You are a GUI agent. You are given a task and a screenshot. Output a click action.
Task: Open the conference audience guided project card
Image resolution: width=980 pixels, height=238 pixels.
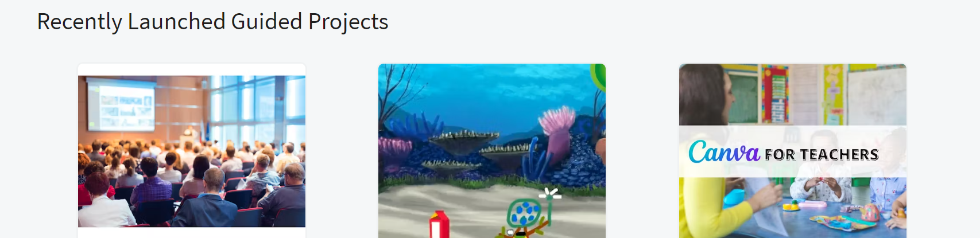(192, 151)
